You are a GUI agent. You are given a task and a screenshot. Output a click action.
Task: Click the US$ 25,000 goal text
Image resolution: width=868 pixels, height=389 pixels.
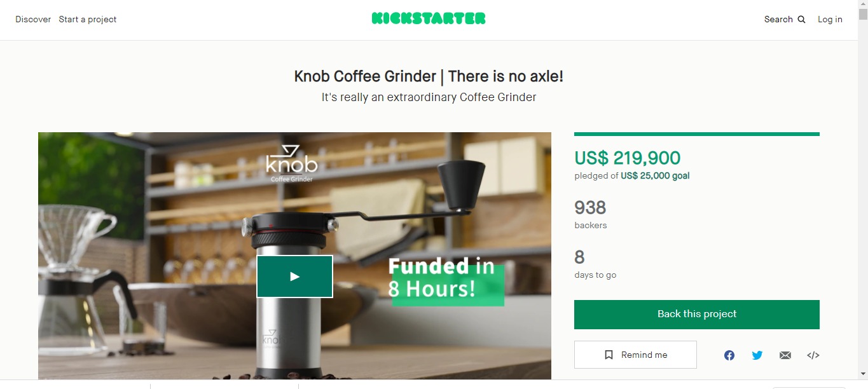click(655, 176)
